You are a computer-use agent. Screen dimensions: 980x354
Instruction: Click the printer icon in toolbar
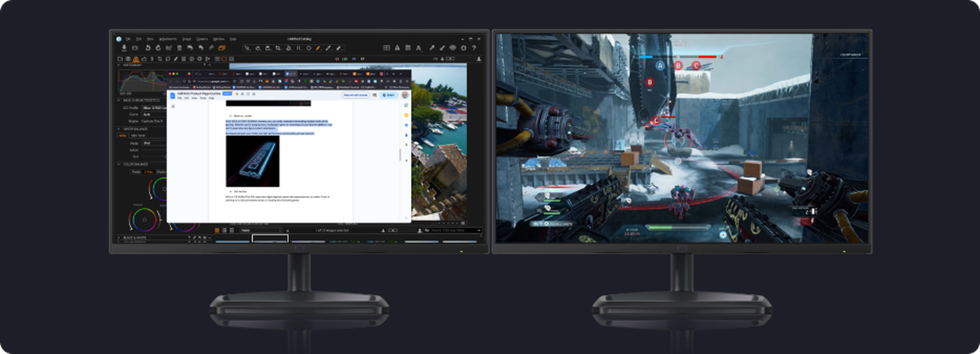pos(453,48)
